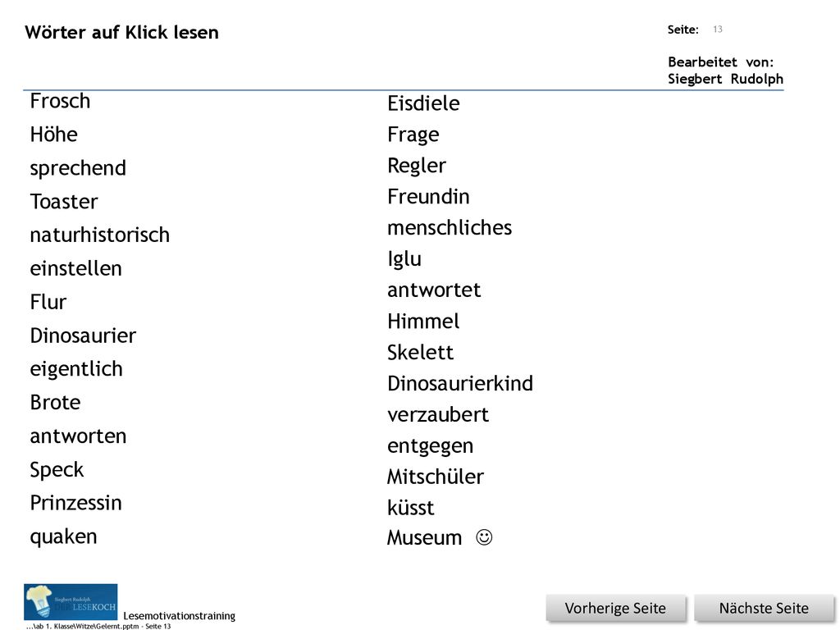Click the smiley face icon next to Museum
This screenshot has height=630, width=840.
(484, 536)
